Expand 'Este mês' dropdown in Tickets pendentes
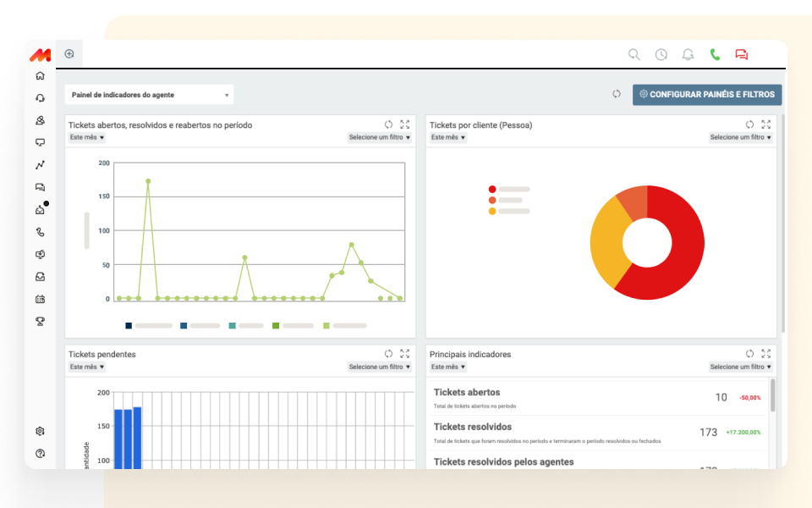The width and height of the screenshot is (812, 508). [87, 367]
